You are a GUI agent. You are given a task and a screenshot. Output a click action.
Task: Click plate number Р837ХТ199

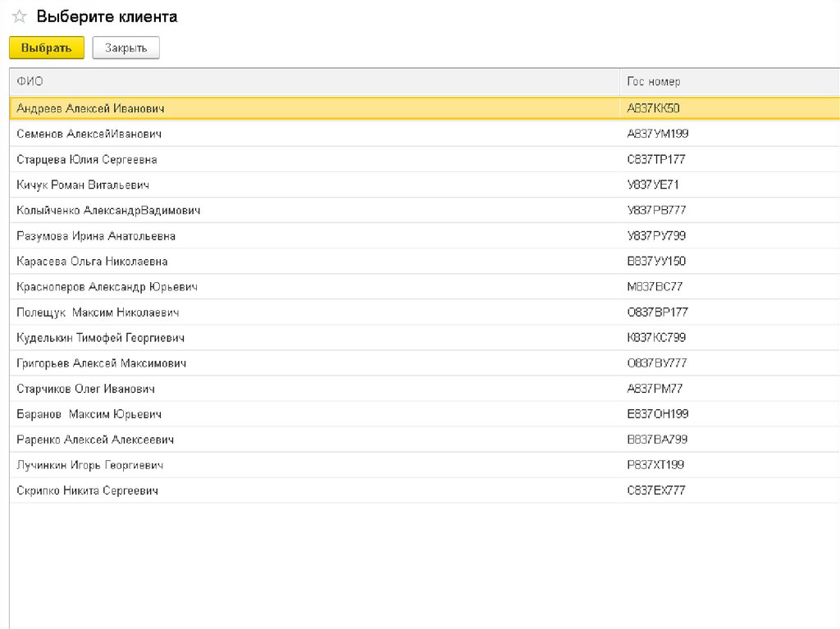[x=655, y=465]
